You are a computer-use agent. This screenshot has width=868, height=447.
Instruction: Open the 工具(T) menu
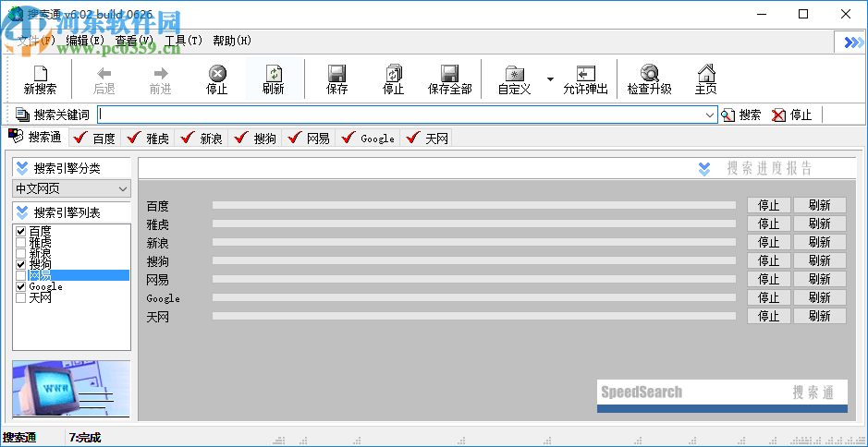pyautogui.click(x=183, y=41)
